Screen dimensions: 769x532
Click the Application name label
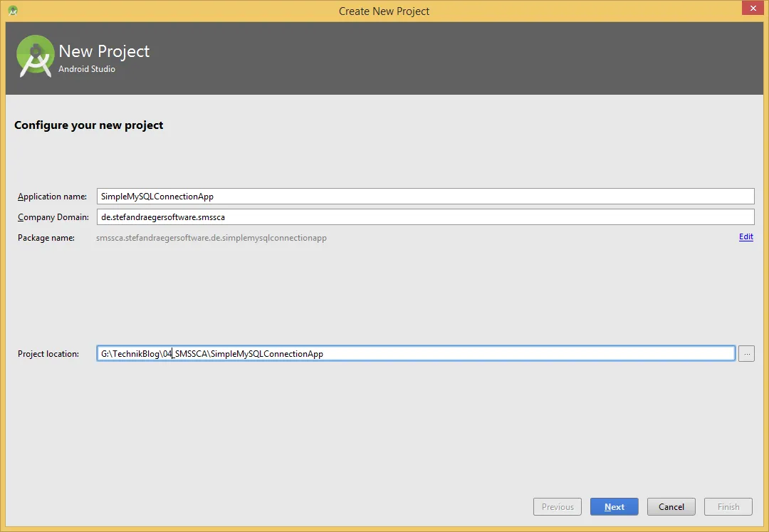pos(52,197)
